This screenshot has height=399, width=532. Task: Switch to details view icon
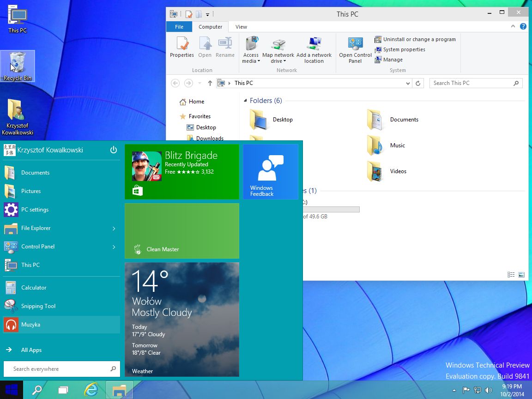(511, 274)
